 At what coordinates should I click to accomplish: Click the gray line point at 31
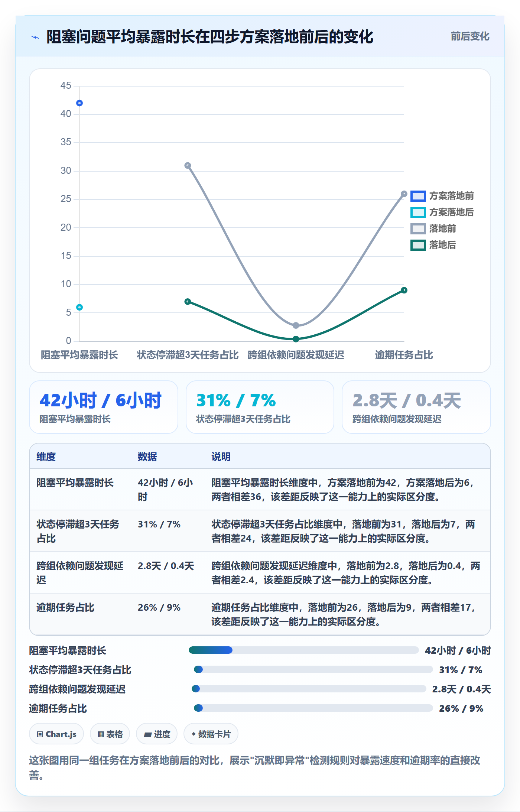click(188, 165)
